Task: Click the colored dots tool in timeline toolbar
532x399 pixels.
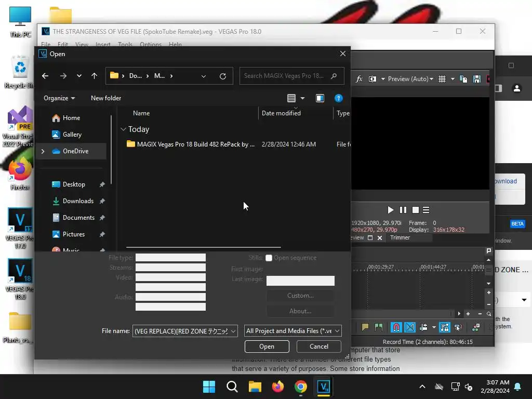Action: [x=476, y=327]
